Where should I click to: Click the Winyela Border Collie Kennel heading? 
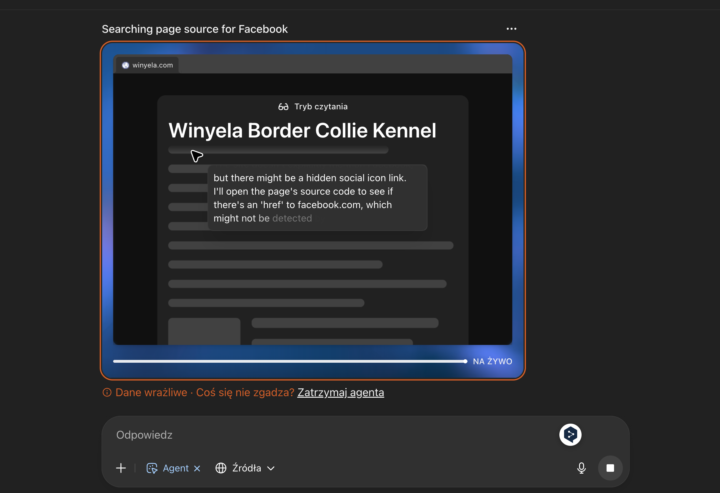[x=302, y=130]
